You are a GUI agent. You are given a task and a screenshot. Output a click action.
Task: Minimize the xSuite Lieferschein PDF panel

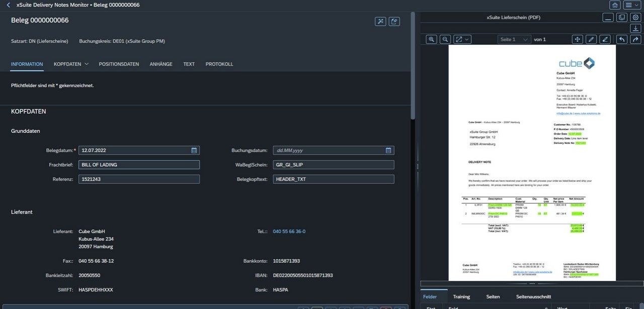coord(608,18)
